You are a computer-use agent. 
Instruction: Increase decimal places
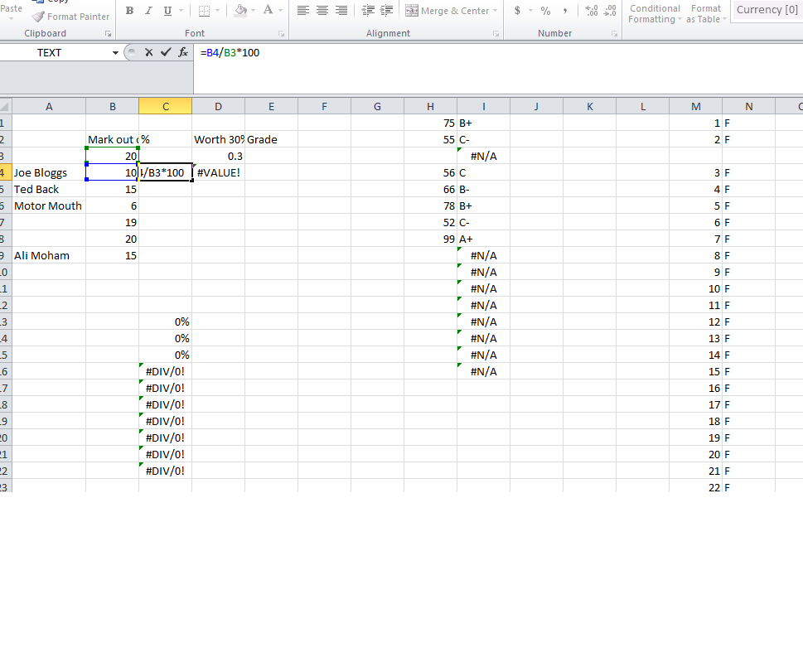(592, 10)
